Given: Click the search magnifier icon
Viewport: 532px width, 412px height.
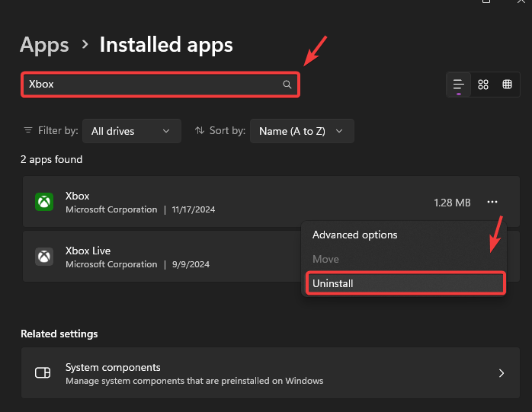Looking at the screenshot, I should (287, 85).
